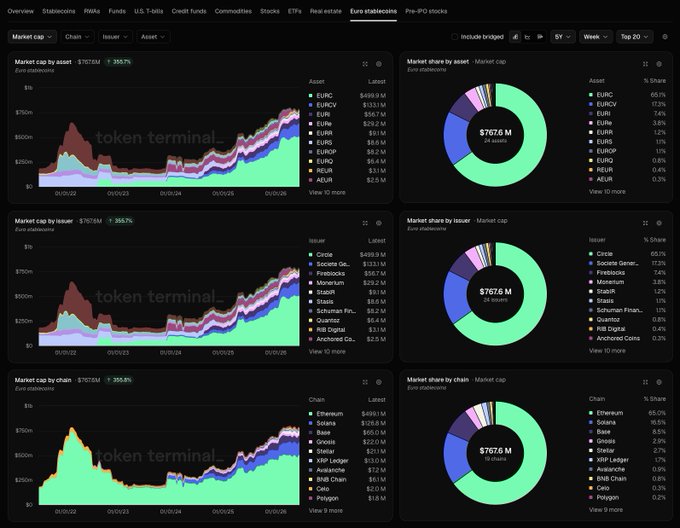The height and width of the screenshot is (528, 680).
Task: Click the Polygon row in Market share by chain
Action: (627, 498)
